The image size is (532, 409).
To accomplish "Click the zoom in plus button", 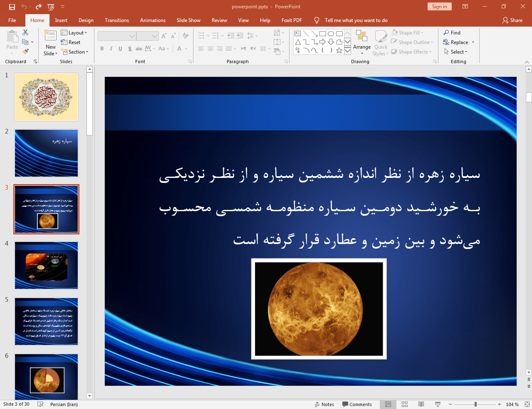I will click(499, 404).
